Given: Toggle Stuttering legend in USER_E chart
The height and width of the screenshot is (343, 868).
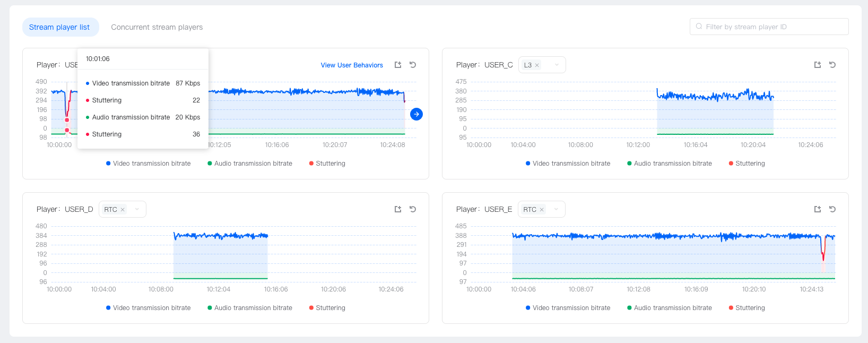Looking at the screenshot, I should point(747,308).
